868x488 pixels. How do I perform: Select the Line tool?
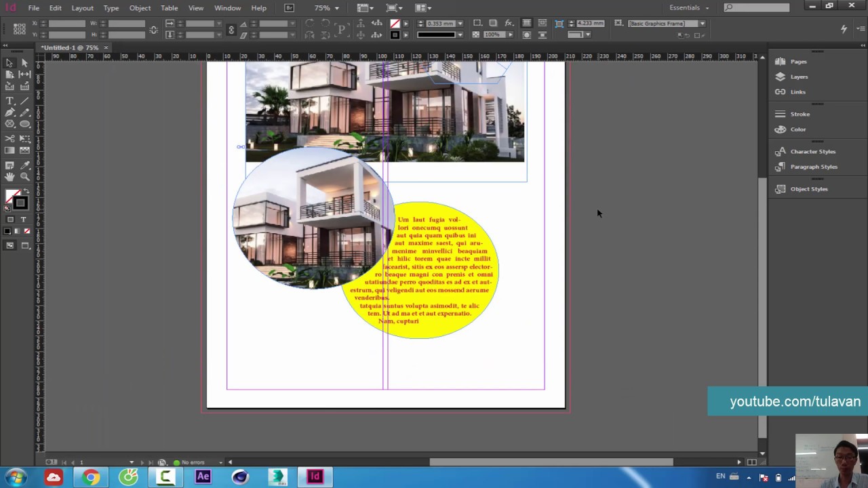24,100
